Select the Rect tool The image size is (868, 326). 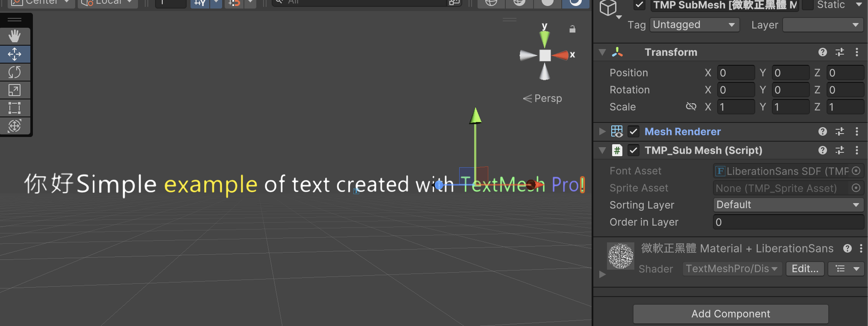click(15, 108)
